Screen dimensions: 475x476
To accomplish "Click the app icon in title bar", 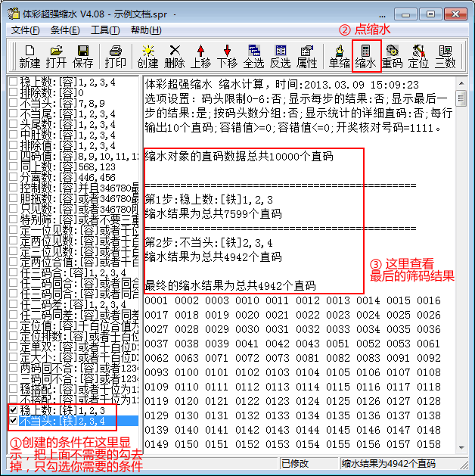I will click(14, 14).
